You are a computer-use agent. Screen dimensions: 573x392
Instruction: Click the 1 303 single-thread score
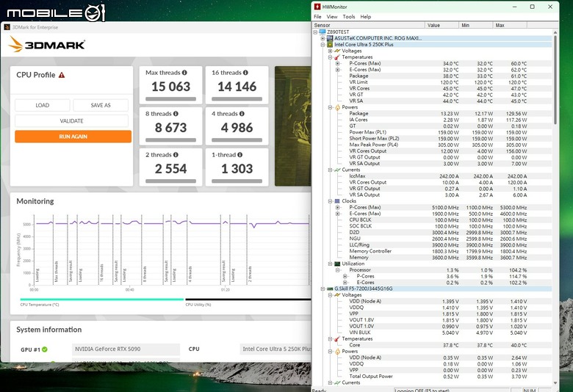(x=237, y=168)
